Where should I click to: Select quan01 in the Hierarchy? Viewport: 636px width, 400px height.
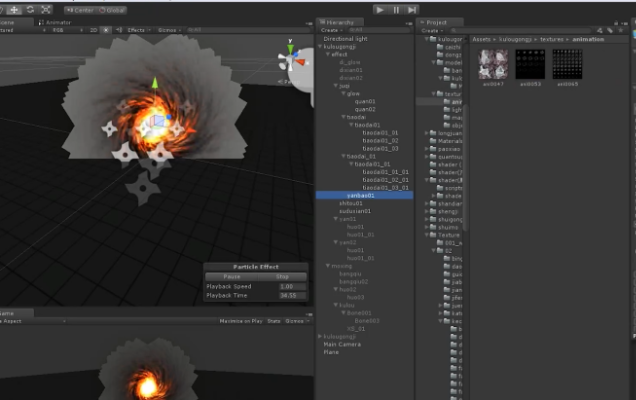coord(365,101)
